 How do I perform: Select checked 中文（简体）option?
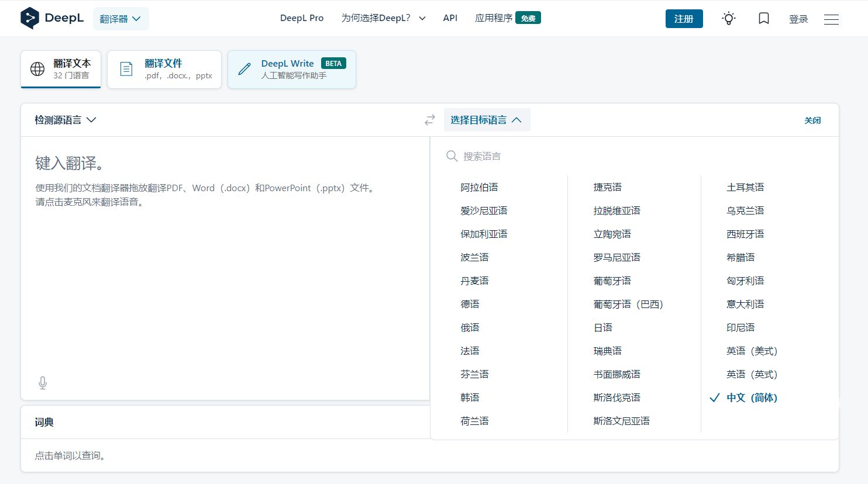click(x=752, y=397)
